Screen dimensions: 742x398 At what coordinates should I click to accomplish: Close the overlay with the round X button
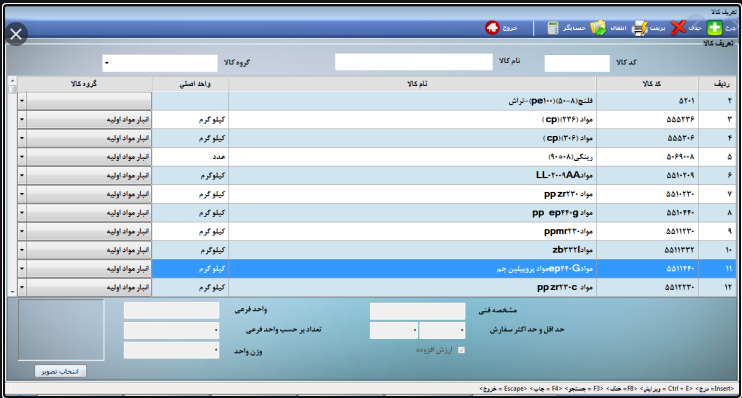16,34
